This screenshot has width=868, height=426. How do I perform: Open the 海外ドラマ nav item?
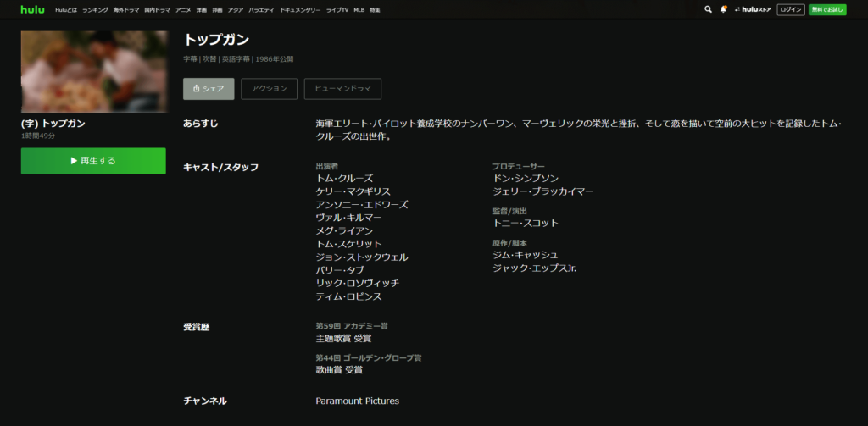tap(126, 10)
